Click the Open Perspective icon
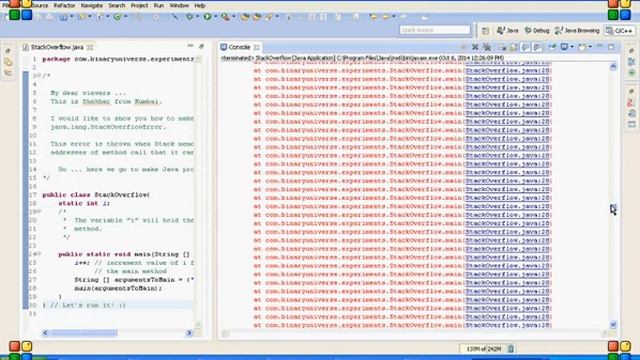The height and width of the screenshot is (360, 640). [485, 31]
